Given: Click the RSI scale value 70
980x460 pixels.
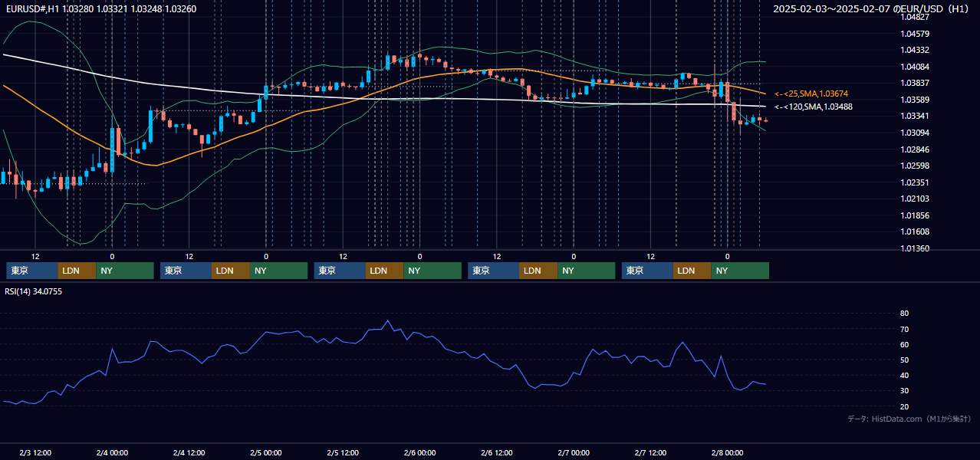Looking at the screenshot, I should [905, 329].
